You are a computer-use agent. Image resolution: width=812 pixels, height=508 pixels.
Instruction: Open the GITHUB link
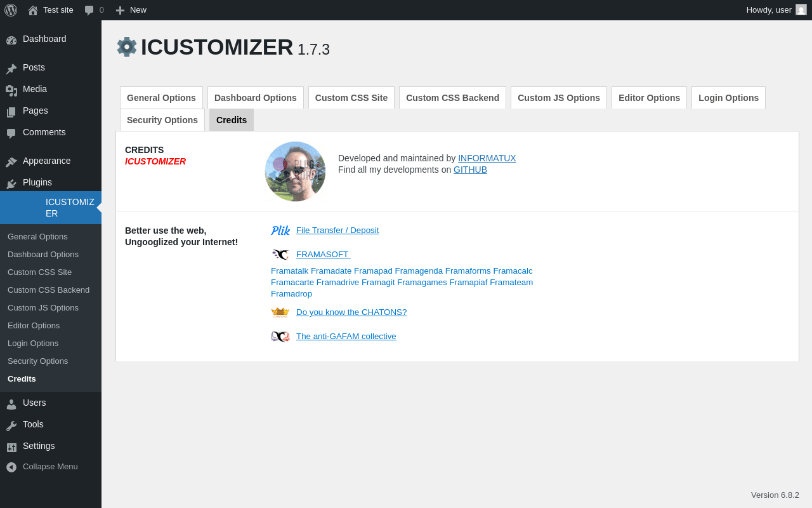[470, 170]
